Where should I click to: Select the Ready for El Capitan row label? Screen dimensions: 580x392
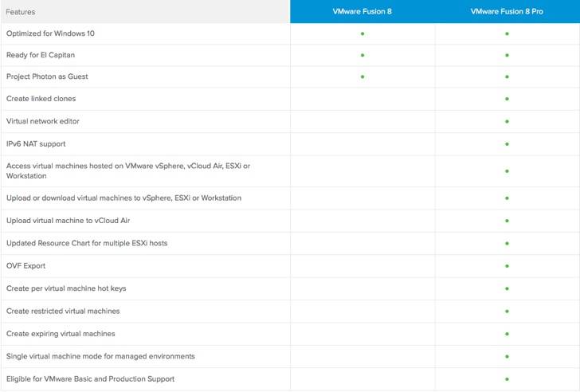41,55
